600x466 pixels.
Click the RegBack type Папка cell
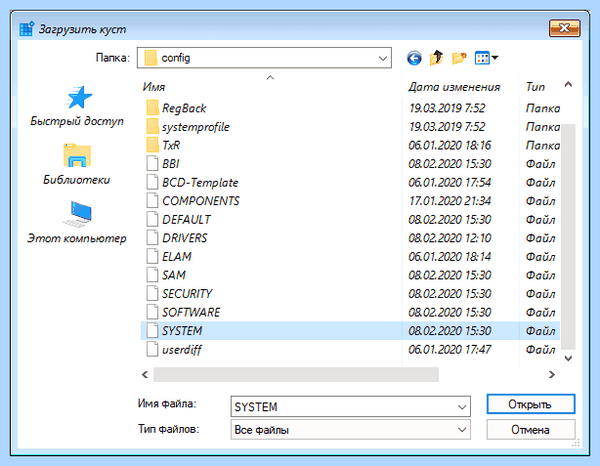pyautogui.click(x=543, y=108)
